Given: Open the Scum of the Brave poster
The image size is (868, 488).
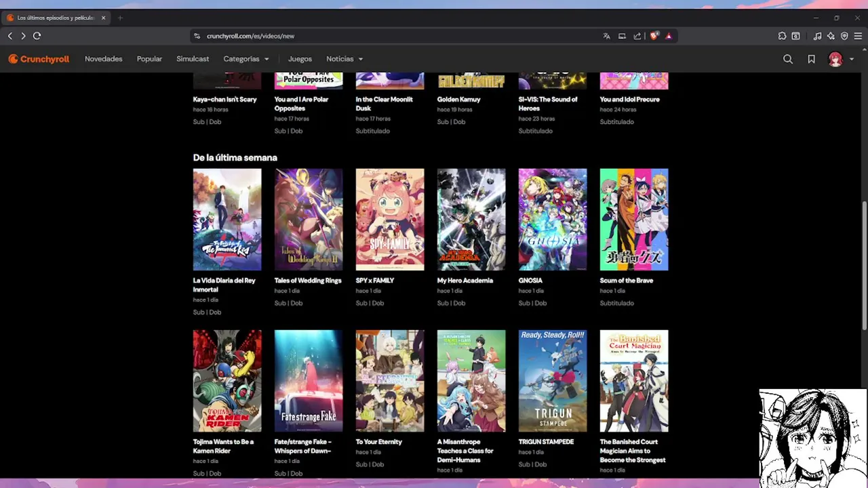Looking at the screenshot, I should tap(634, 220).
